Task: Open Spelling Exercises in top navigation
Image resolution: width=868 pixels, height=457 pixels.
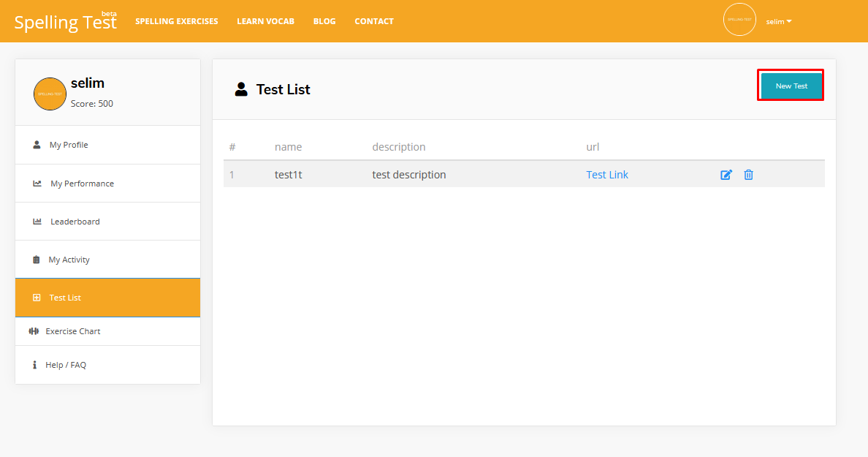Action: [176, 21]
